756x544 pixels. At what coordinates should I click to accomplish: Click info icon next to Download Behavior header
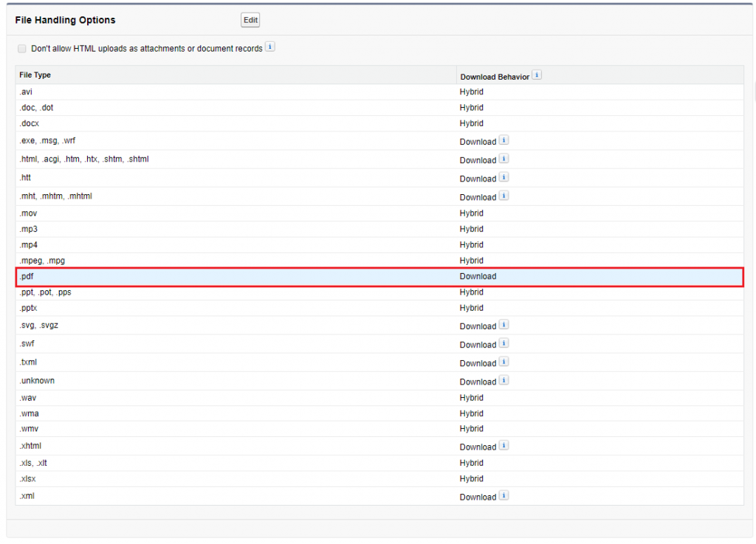[537, 75]
